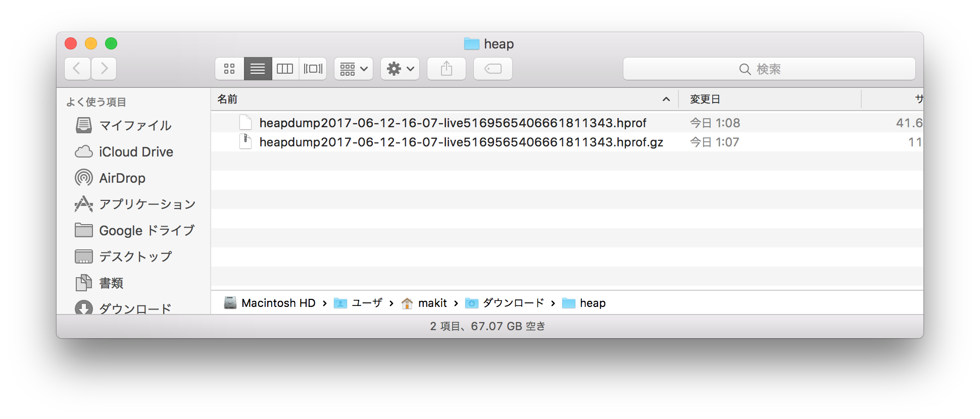Select the heapdump .hprof file name
Screen dimensions: 980x419
[x=453, y=123]
